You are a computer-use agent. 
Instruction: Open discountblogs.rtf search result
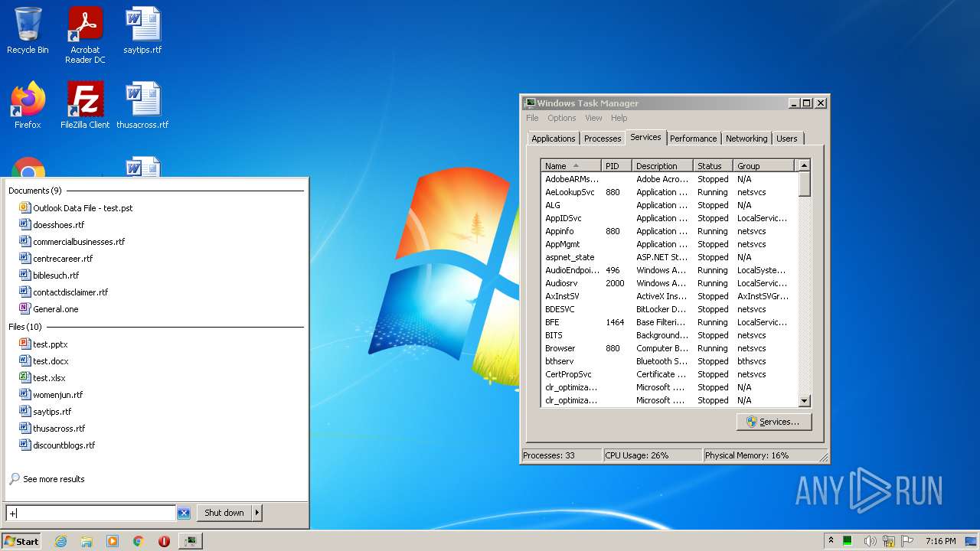(x=57, y=445)
